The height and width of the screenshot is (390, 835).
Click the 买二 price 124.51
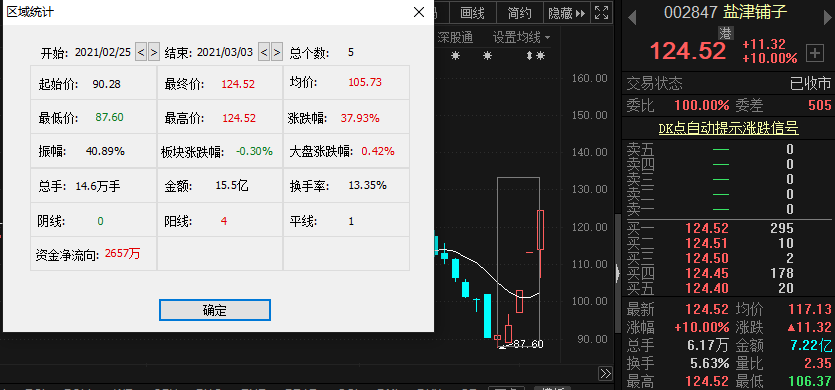pos(707,243)
